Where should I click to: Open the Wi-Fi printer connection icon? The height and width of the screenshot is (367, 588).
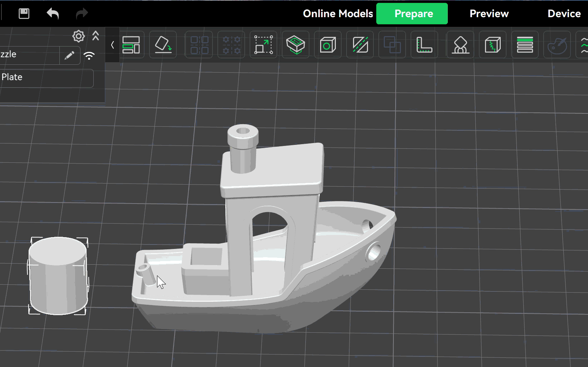[89, 55]
